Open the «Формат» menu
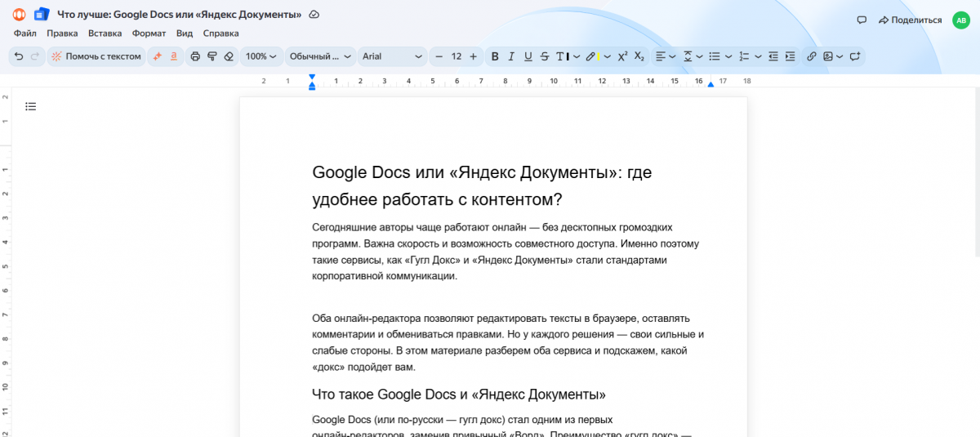Image resolution: width=980 pixels, height=437 pixels. [x=149, y=33]
